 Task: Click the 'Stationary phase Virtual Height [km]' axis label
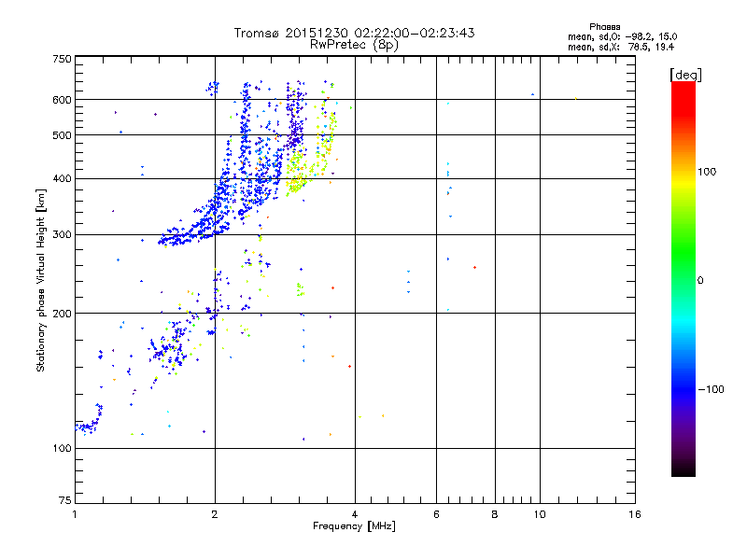[41, 280]
